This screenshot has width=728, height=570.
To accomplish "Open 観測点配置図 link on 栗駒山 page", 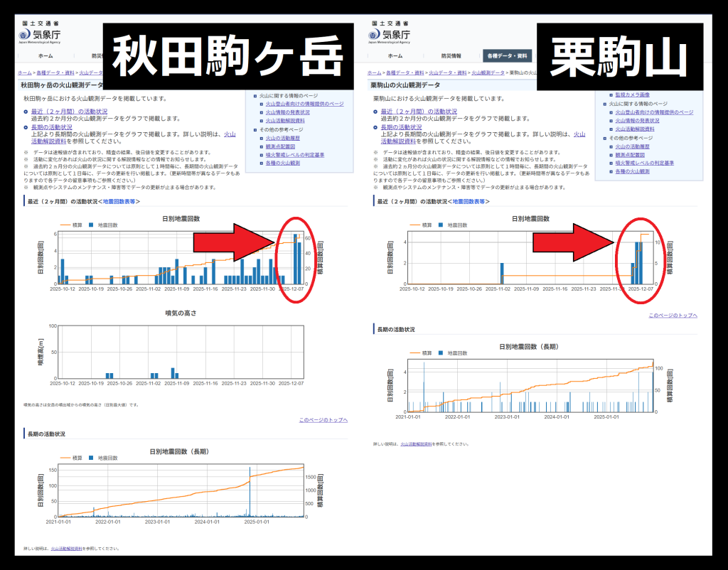I will (629, 154).
